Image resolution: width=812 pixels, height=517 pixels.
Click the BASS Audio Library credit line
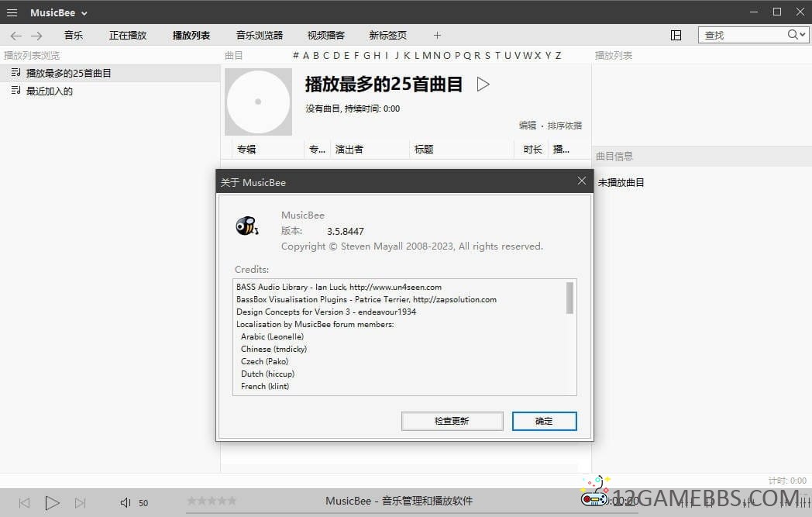(339, 287)
